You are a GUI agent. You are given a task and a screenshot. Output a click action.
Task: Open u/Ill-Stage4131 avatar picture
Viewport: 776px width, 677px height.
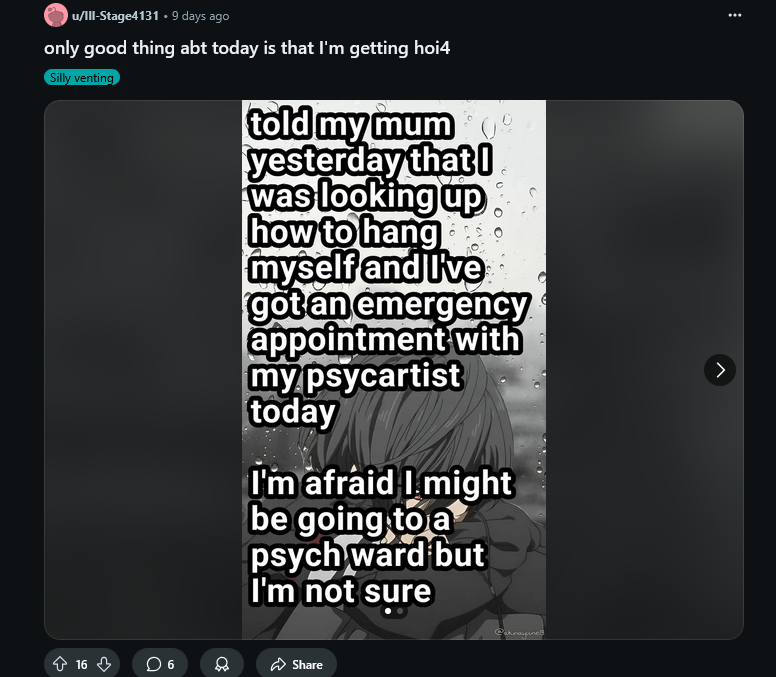coord(55,15)
